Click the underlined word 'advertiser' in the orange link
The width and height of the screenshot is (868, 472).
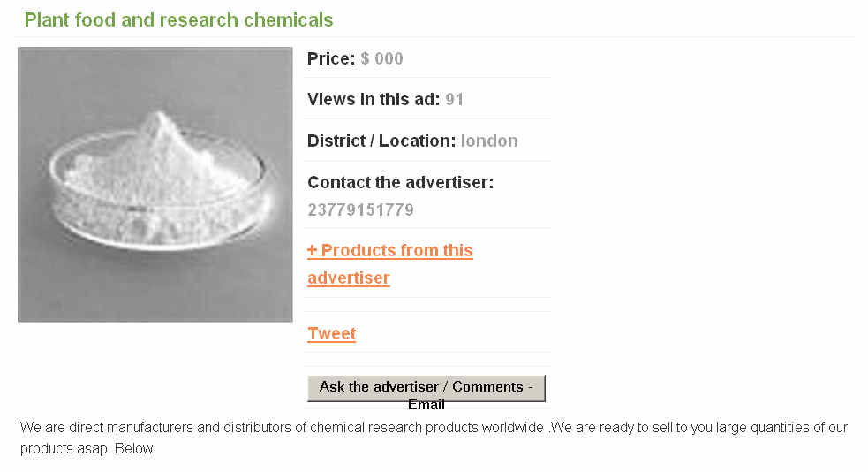[x=348, y=278]
